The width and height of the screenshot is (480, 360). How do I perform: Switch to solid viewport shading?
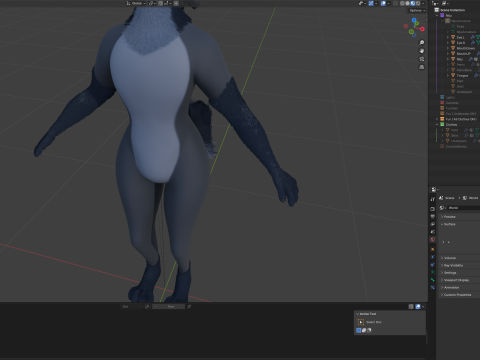407,3
